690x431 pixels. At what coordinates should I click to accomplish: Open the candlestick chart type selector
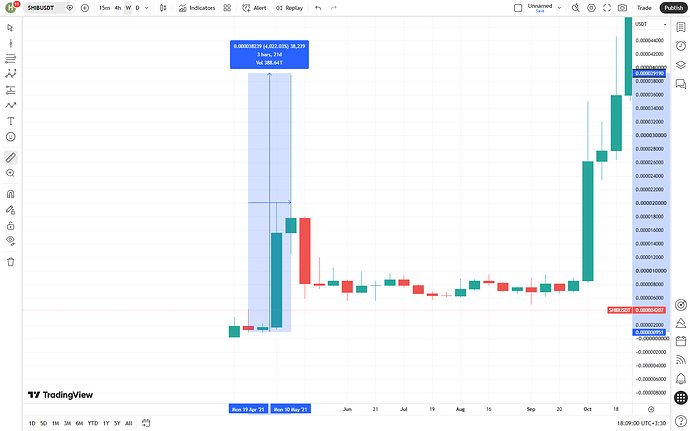163,8
